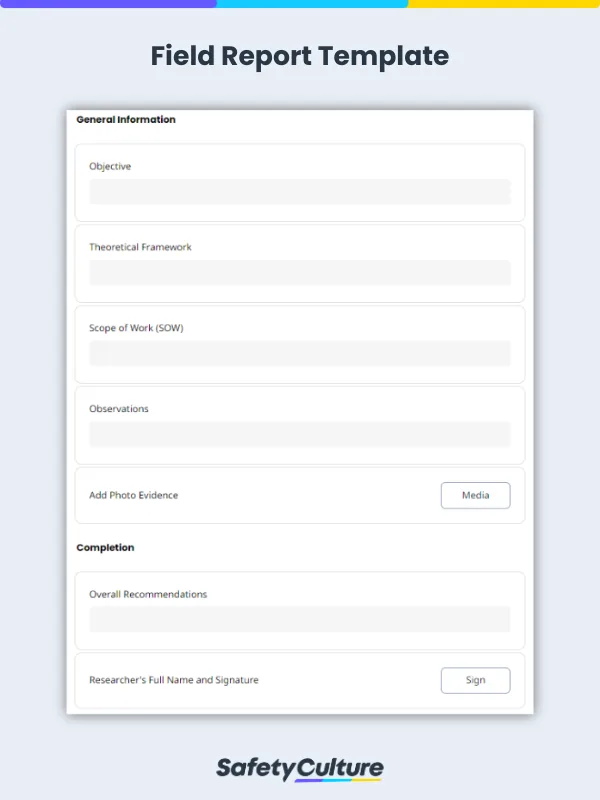
Task: Click the colored gradient bar at the top
Action: click(300, 3)
